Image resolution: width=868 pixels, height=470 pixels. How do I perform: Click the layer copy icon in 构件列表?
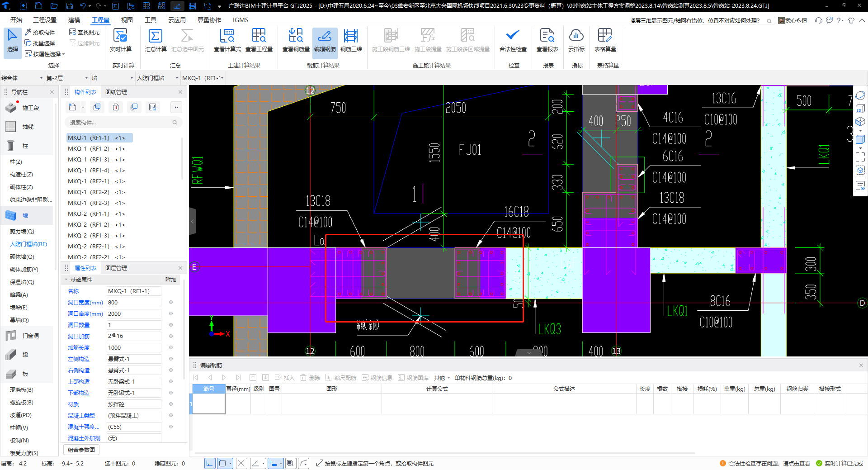click(134, 107)
